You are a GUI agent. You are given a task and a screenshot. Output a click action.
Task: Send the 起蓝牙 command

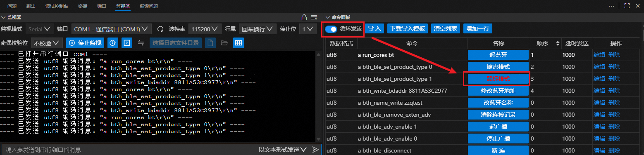tap(499, 55)
